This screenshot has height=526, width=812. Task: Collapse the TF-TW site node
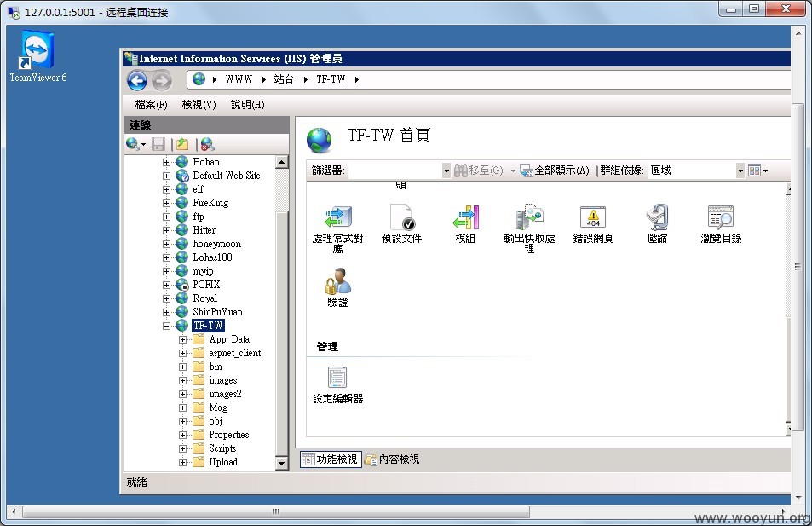coord(166,326)
